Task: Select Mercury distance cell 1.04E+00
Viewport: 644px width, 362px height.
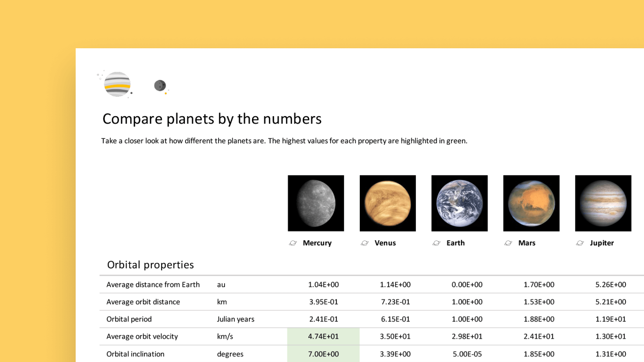Action: (323, 284)
